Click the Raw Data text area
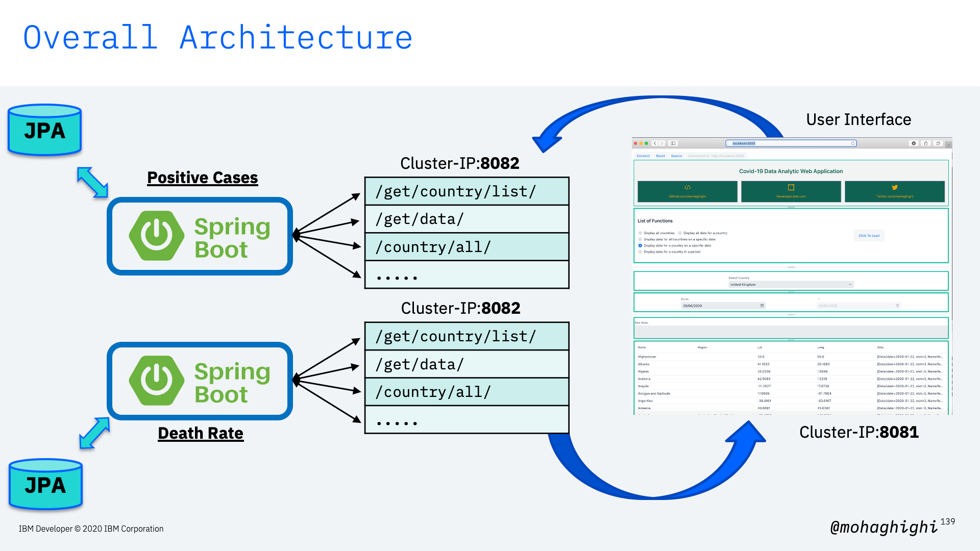 click(791, 331)
